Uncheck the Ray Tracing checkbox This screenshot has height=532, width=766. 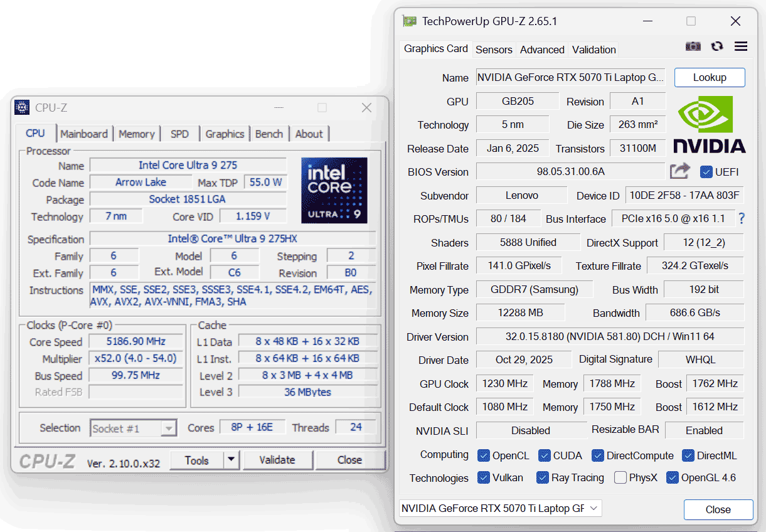[x=543, y=478]
